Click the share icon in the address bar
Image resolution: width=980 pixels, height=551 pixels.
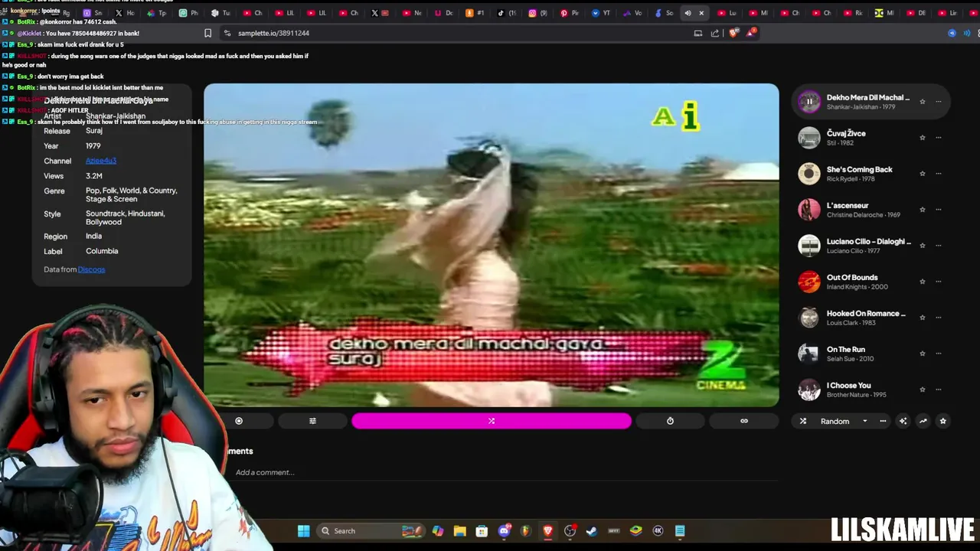[x=715, y=33]
